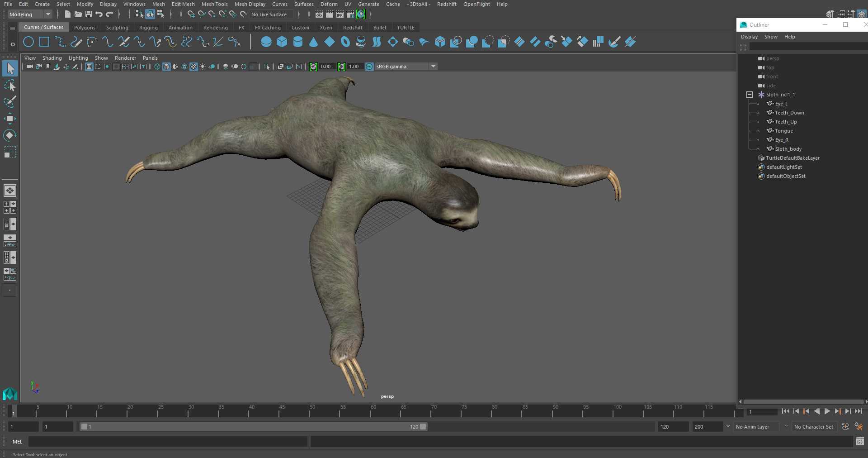Select the NURBS square shelf icon
The height and width of the screenshot is (458, 868).
pos(44,42)
